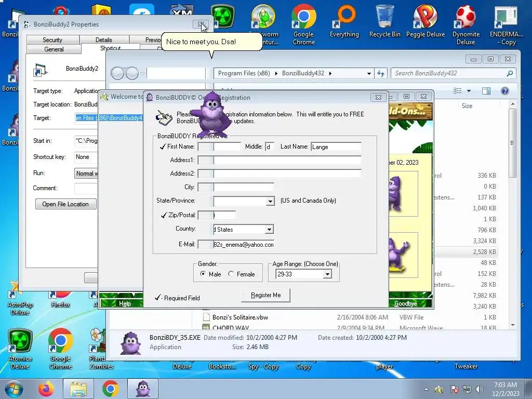Click the Shortcut key field
Image resolution: width=532 pixels, height=399 pixels.
pyautogui.click(x=86, y=157)
